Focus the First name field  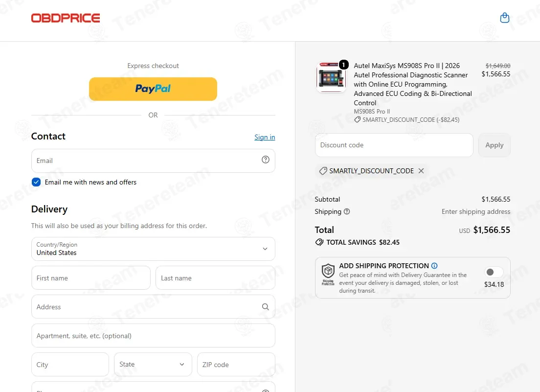[x=91, y=277]
